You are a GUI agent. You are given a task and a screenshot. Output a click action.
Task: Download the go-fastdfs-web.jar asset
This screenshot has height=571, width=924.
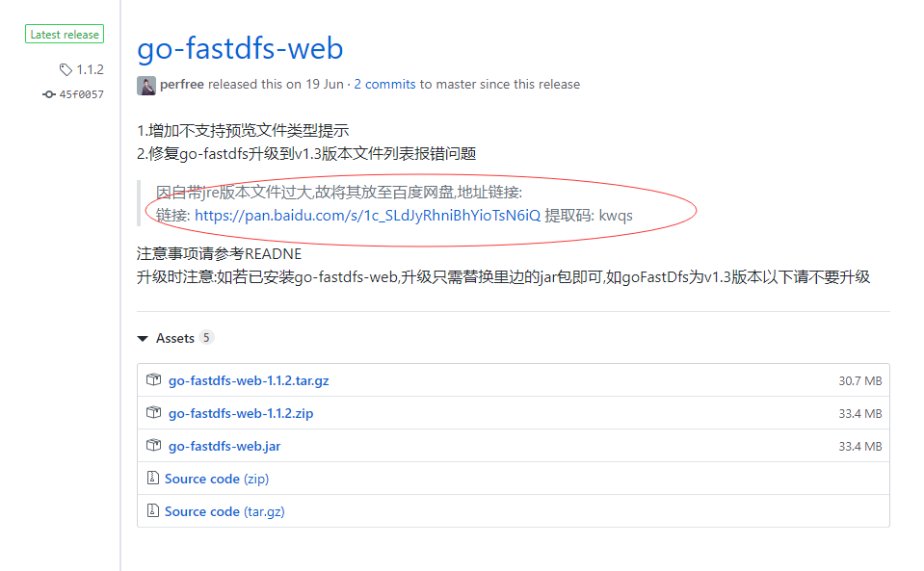tap(224, 445)
